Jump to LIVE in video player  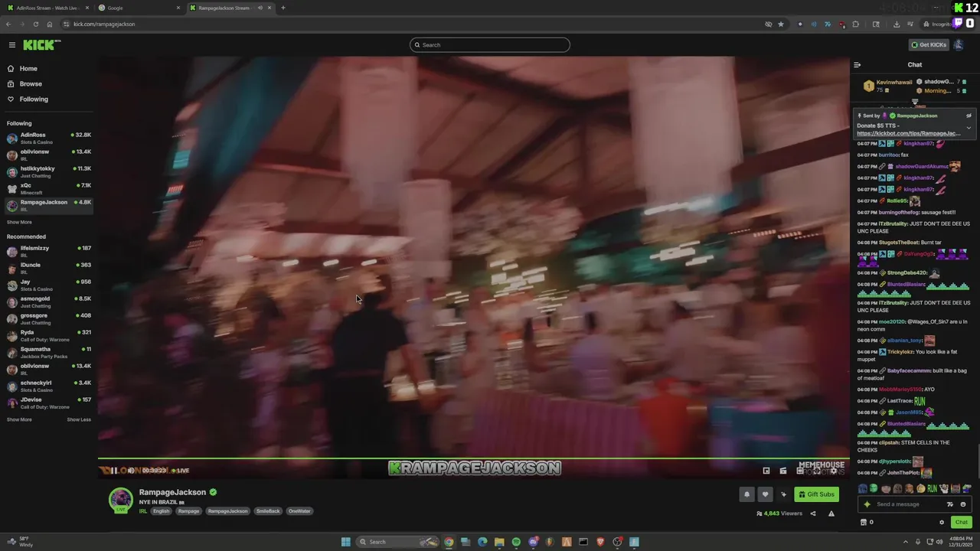point(181,471)
